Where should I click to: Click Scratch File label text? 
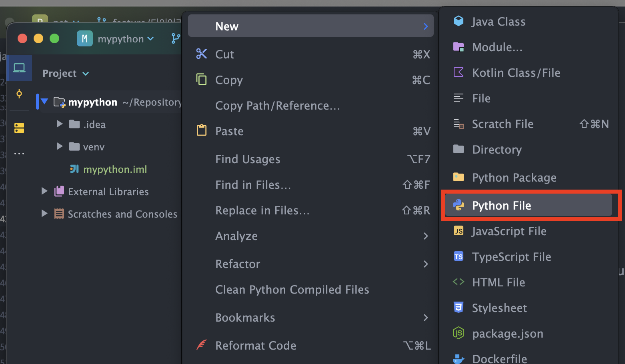[x=503, y=124]
